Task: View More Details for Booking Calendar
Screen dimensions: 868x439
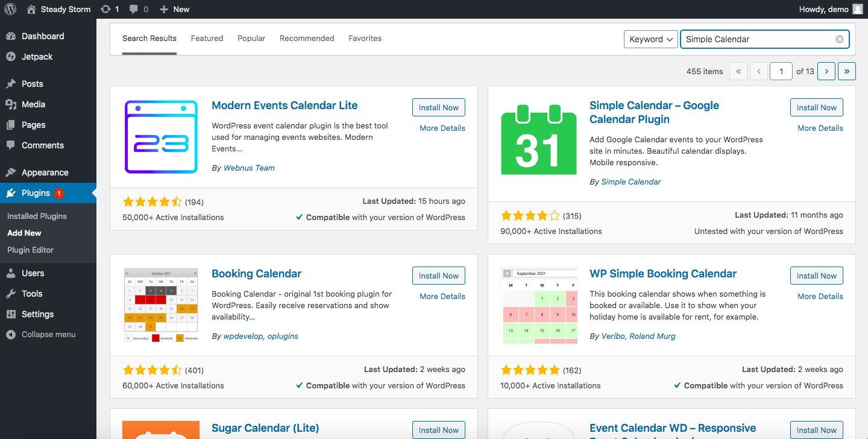Action: (442, 296)
